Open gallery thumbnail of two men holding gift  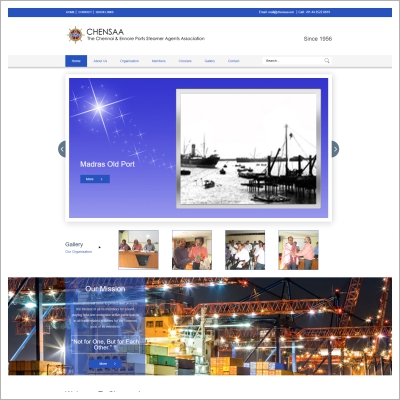pos(192,250)
